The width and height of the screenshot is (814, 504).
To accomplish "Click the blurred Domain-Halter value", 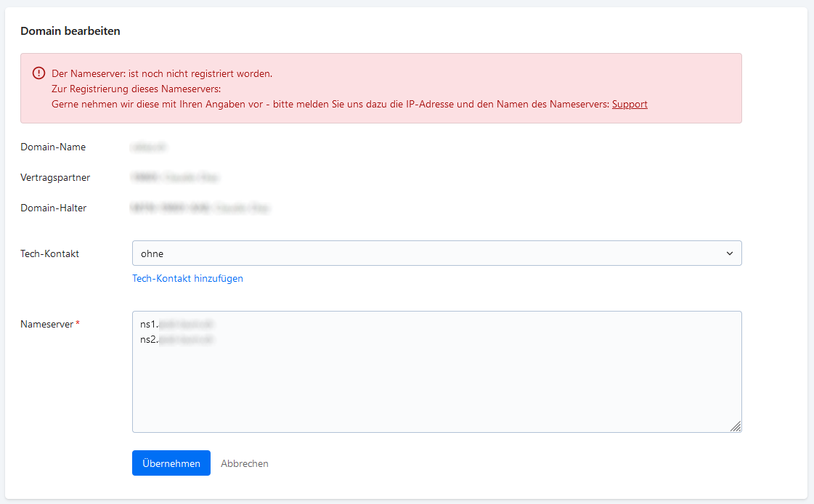I will click(200, 208).
